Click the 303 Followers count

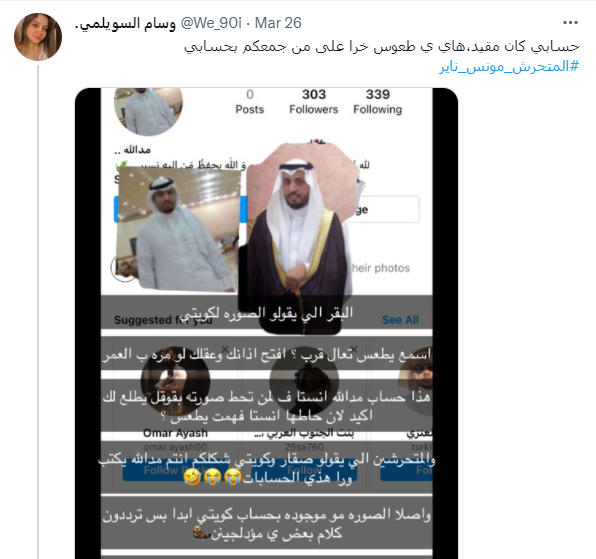(x=314, y=101)
